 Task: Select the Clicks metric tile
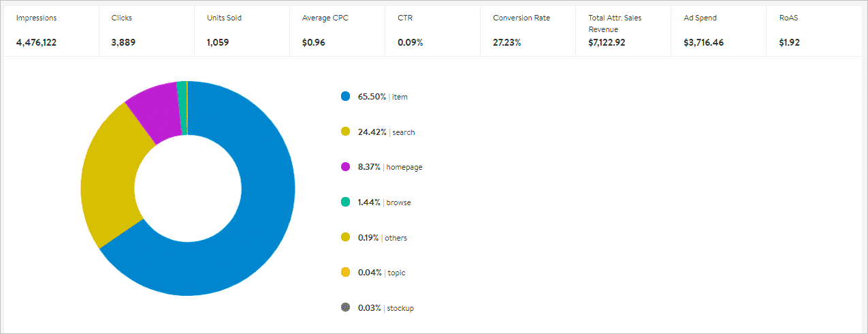[x=146, y=31]
